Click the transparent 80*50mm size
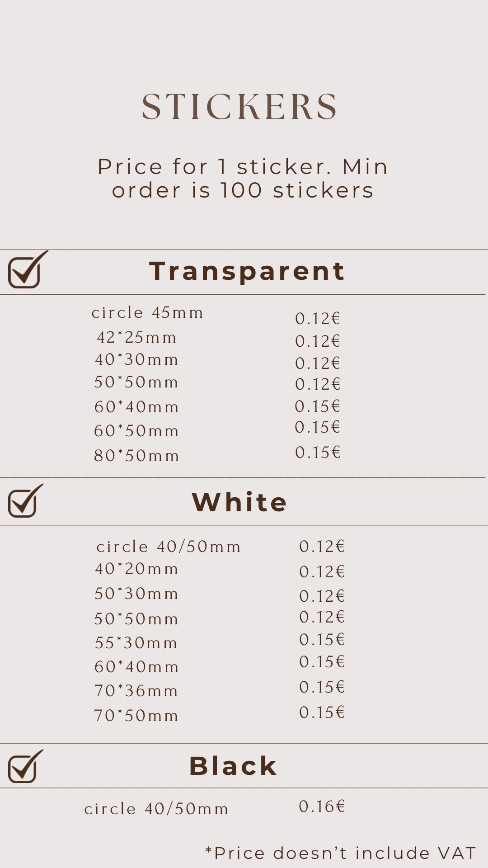 136,456
